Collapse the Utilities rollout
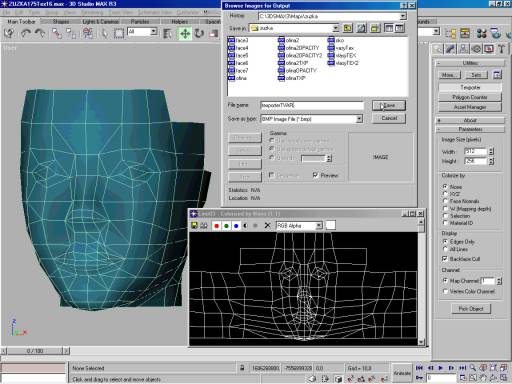 click(x=470, y=63)
